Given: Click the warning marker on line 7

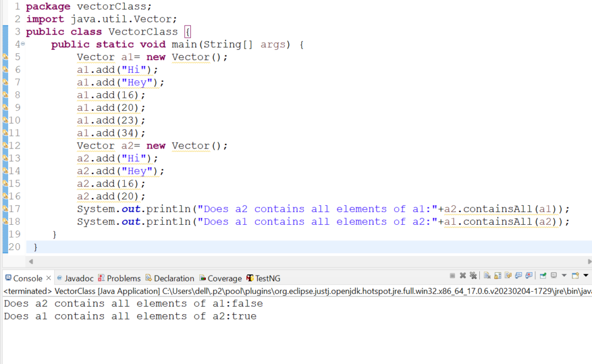Looking at the screenshot, I should pyautogui.click(x=5, y=82).
